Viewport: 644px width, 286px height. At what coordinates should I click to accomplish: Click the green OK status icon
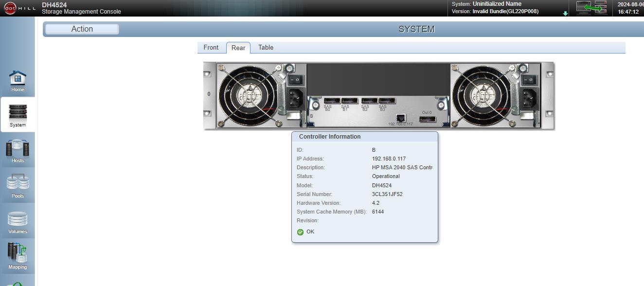pos(301,232)
